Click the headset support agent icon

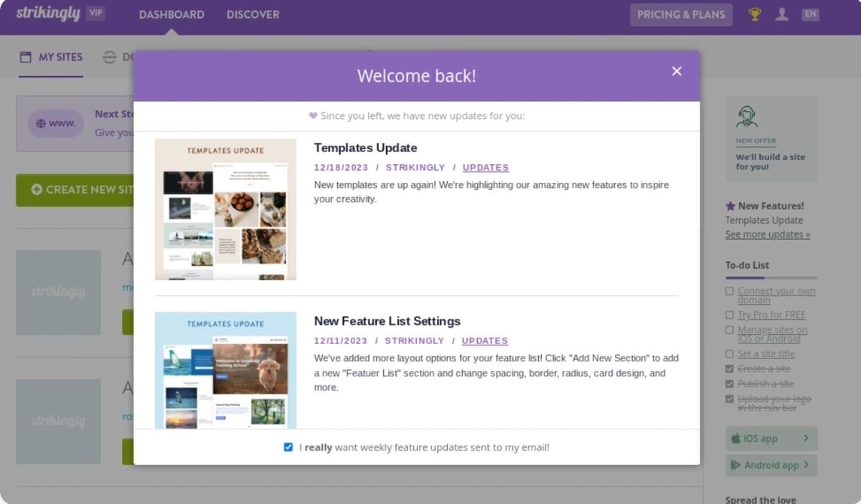(747, 116)
